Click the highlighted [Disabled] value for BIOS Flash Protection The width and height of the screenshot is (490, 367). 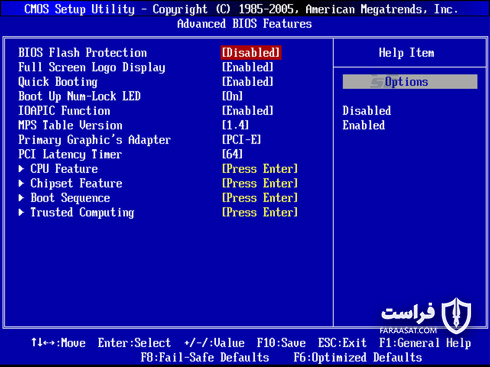point(251,53)
